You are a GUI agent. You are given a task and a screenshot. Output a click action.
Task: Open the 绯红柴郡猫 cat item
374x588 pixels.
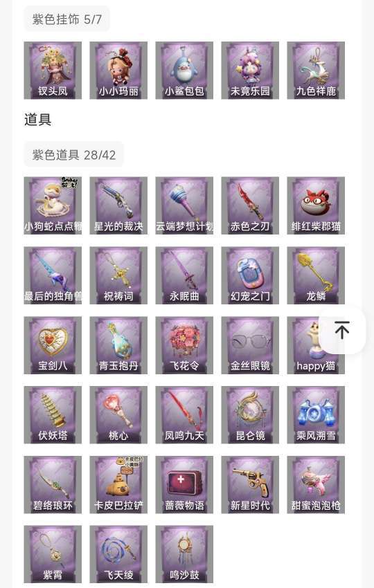[316, 206]
